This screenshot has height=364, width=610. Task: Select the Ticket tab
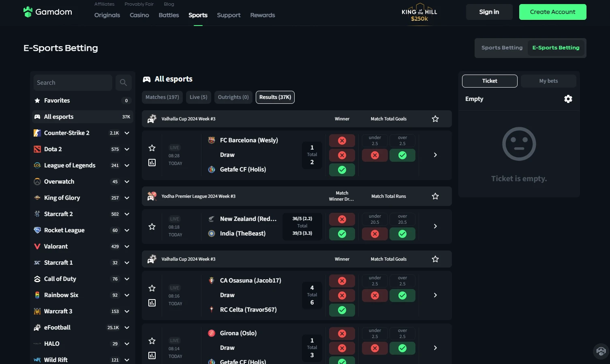click(490, 81)
